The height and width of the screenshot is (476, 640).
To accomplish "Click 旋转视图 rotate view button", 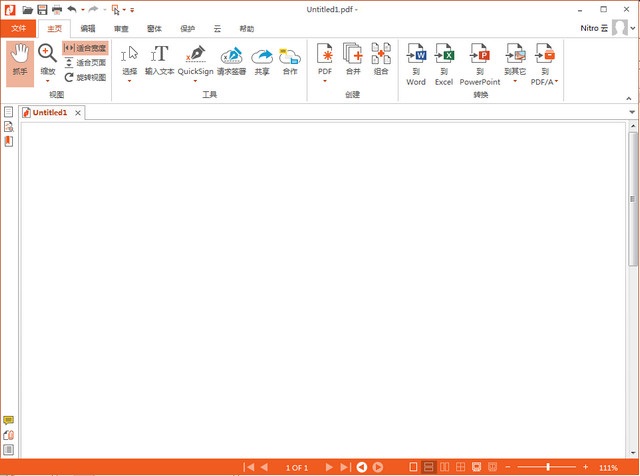I will click(x=85, y=77).
